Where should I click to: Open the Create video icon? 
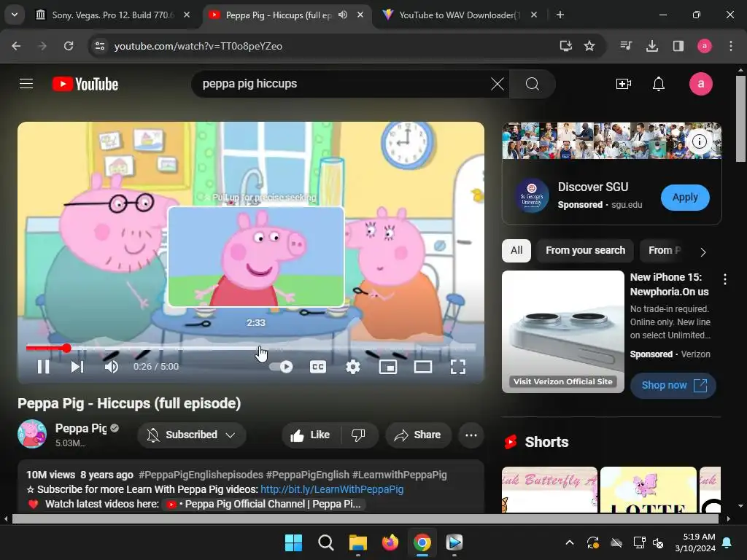624,85
